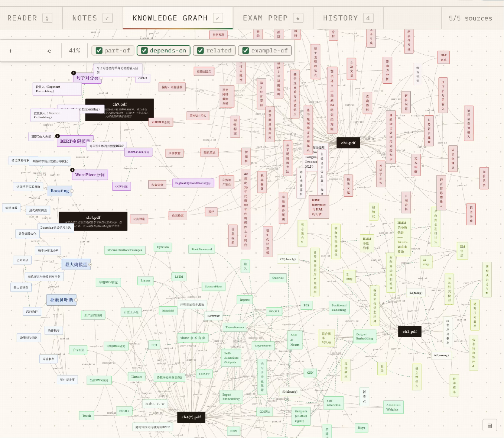The height and width of the screenshot is (438, 504).
Task: Select the ch4(2).pdf source node
Action: tap(191, 417)
